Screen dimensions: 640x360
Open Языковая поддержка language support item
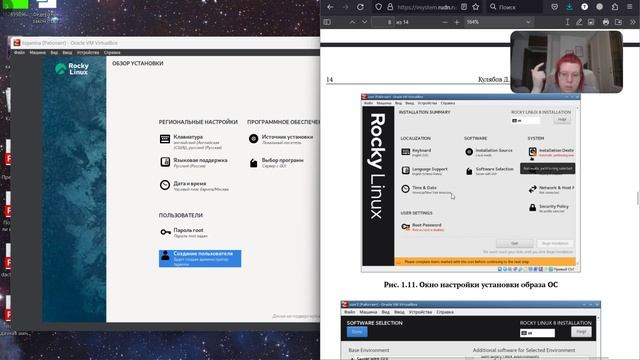(x=194, y=162)
